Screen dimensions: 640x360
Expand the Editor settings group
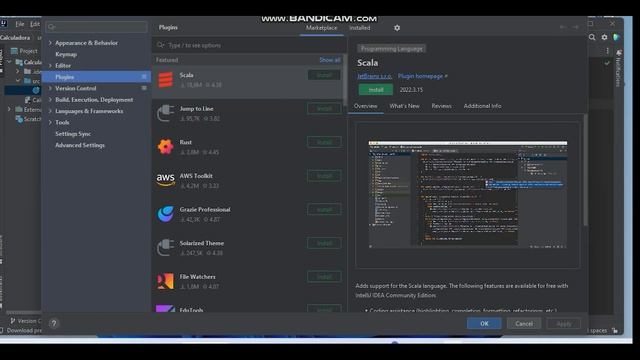50,65
